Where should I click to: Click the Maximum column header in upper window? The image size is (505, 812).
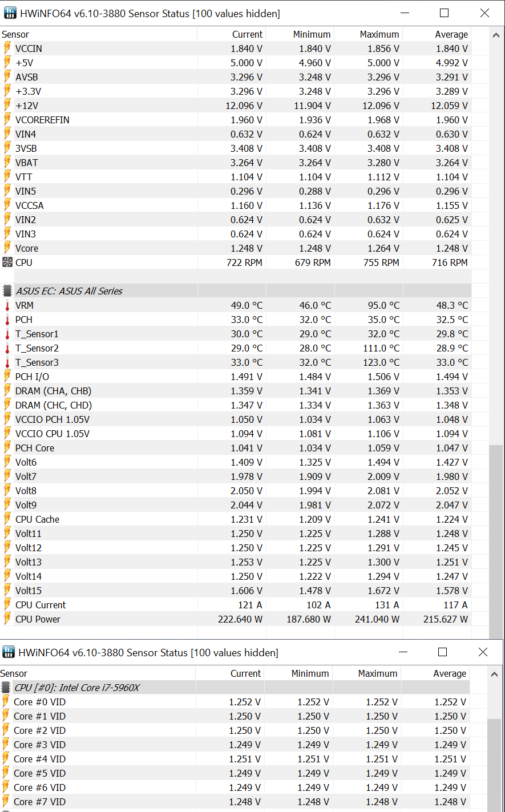coord(369,34)
